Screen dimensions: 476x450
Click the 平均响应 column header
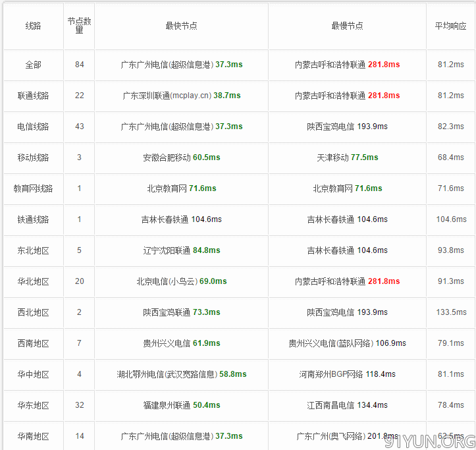tap(450, 26)
